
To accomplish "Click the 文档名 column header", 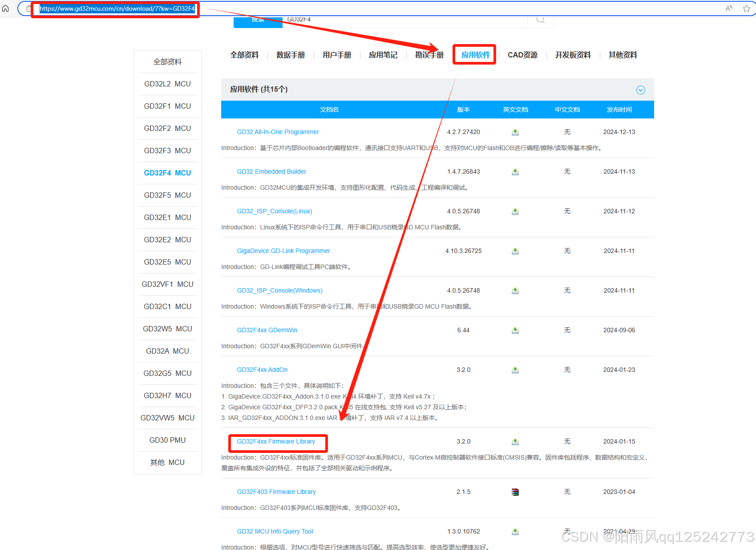I will pos(329,110).
